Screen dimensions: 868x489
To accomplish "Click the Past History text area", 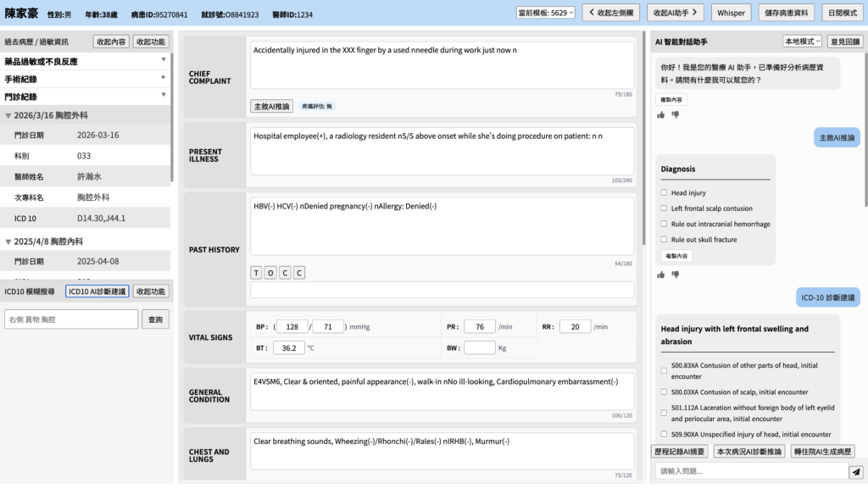I will click(x=442, y=227).
